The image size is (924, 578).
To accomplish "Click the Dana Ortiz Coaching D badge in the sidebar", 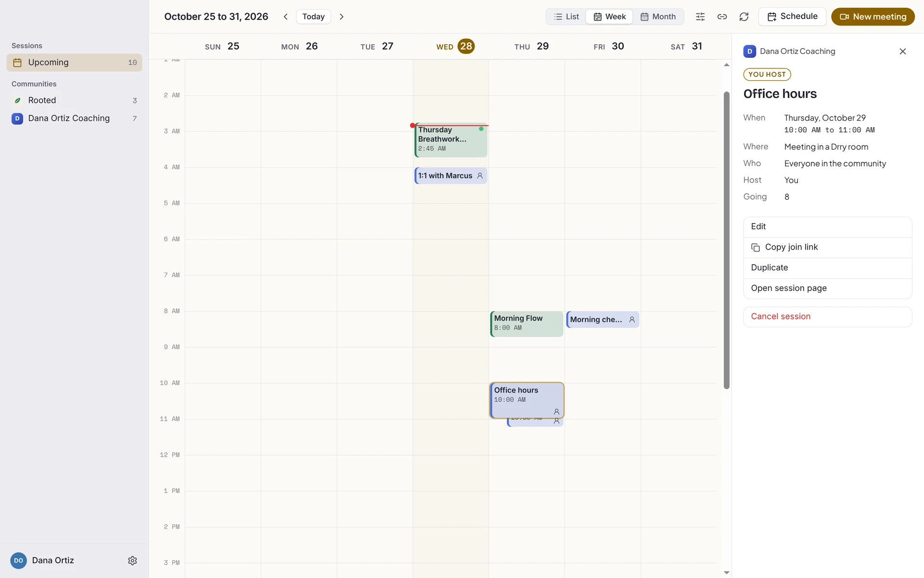I will click(17, 118).
